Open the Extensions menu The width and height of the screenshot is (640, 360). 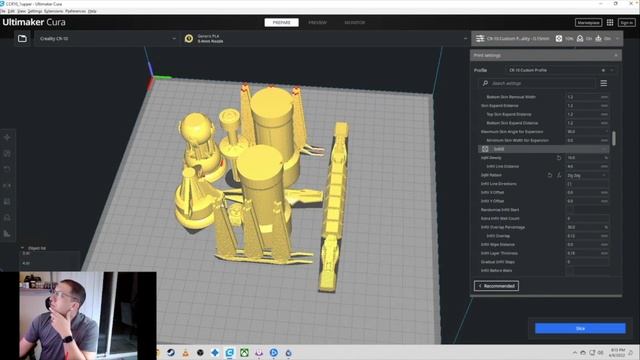click(x=53, y=11)
